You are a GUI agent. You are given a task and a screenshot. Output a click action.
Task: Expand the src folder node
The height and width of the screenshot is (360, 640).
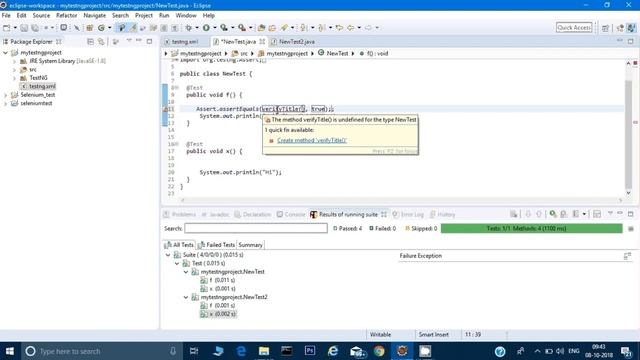coord(14,70)
